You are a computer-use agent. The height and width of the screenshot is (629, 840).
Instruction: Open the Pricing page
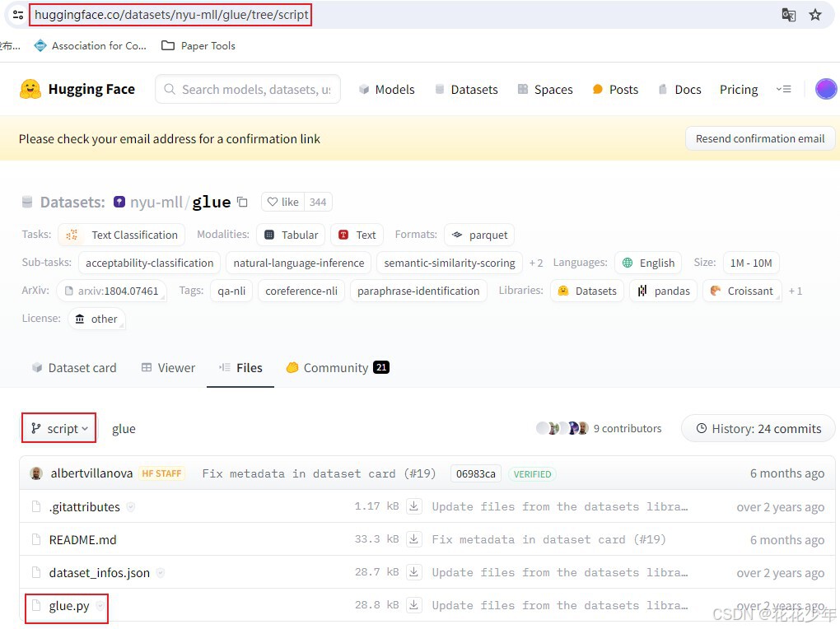pyautogui.click(x=739, y=90)
